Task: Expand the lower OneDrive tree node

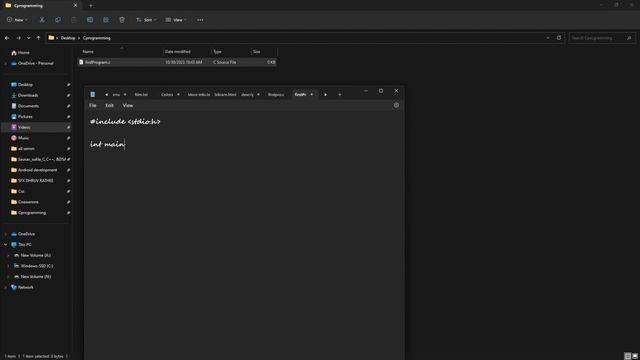Action: [x=5, y=234]
